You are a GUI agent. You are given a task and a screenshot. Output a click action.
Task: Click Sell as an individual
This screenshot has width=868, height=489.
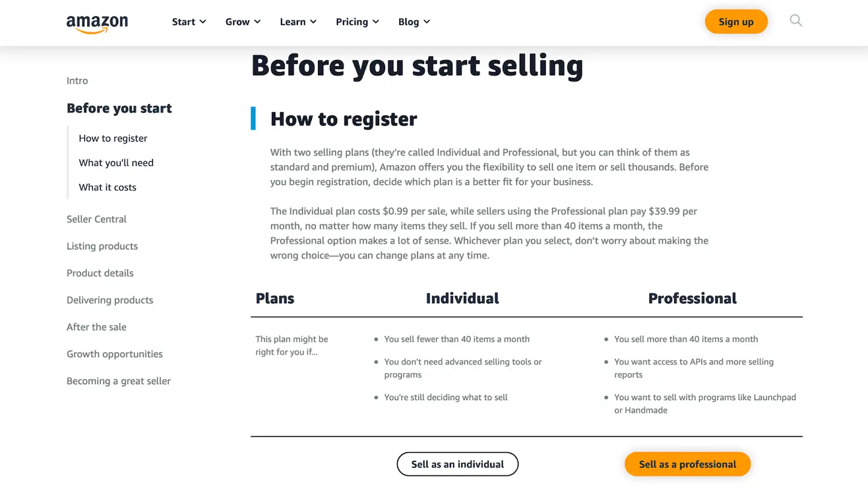click(x=457, y=464)
